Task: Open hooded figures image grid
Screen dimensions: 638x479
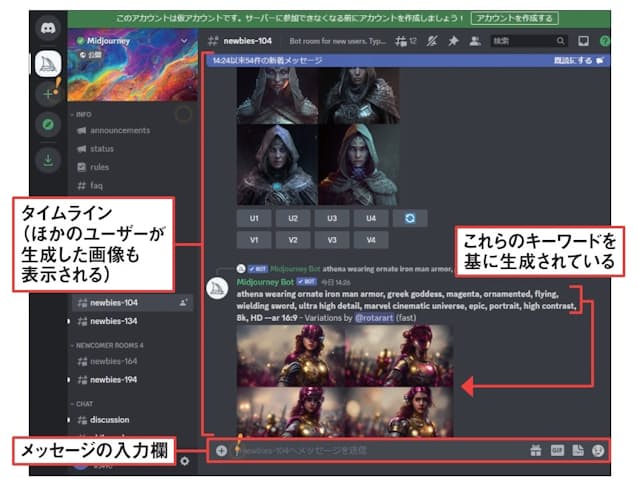Action: point(318,136)
